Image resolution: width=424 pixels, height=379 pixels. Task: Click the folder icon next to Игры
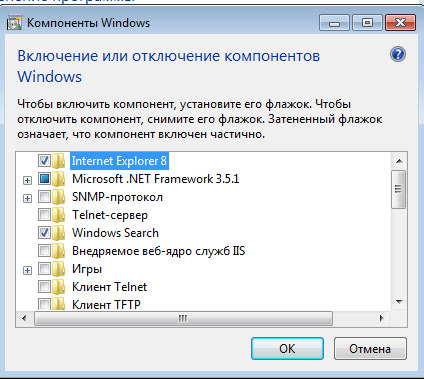(59, 269)
